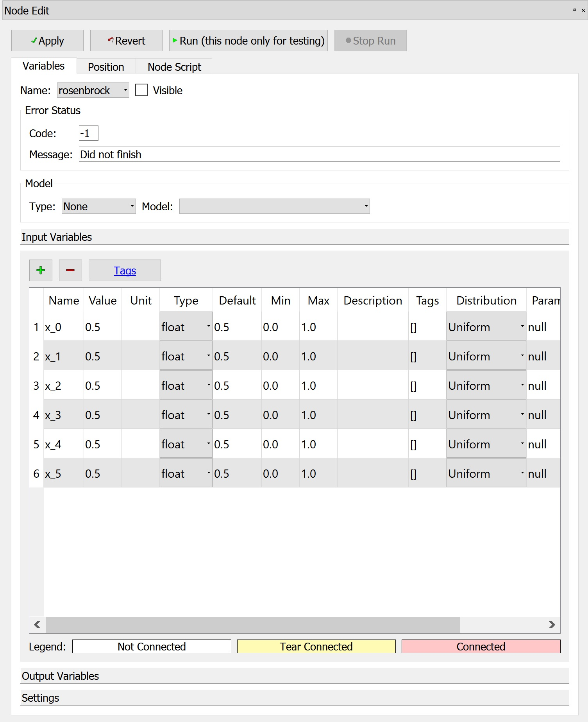Click the Min cell of row x_2
The width and height of the screenshot is (588, 722).
281,385
